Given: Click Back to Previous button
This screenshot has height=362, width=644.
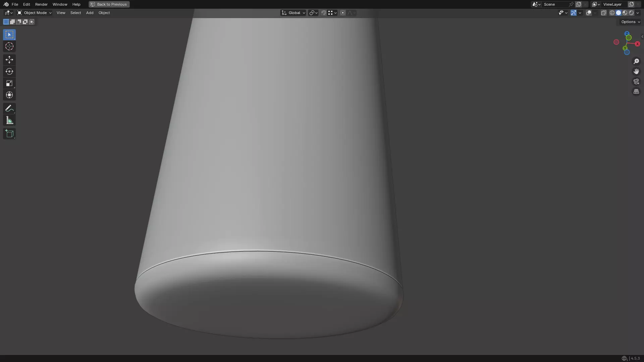Looking at the screenshot, I should coord(109,4).
